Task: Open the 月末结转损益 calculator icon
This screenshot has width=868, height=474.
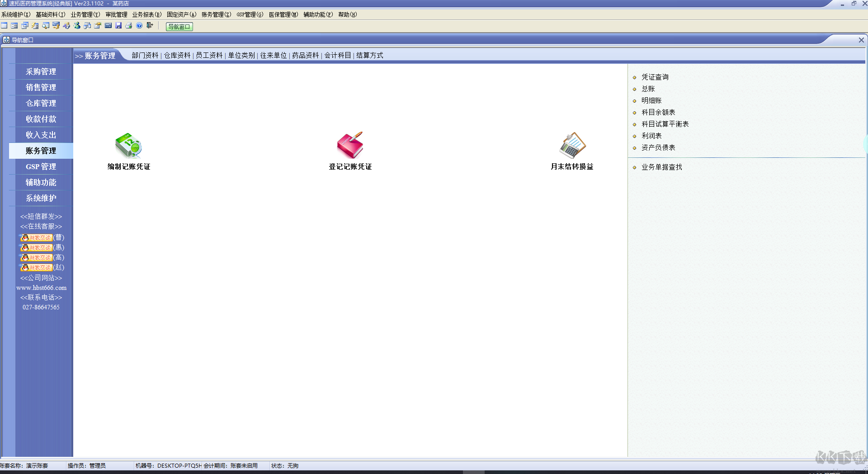Action: 572,145
